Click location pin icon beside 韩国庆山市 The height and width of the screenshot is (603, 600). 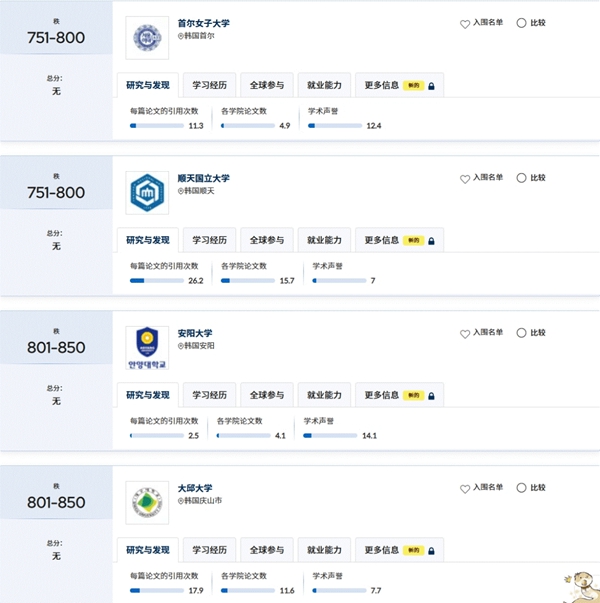pyautogui.click(x=180, y=501)
